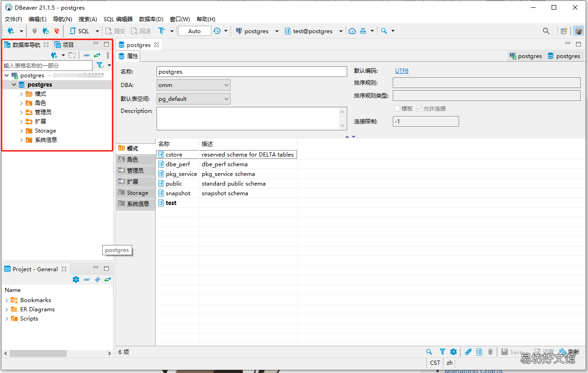Click the 名称 text field
The height and width of the screenshot is (373, 588).
251,72
